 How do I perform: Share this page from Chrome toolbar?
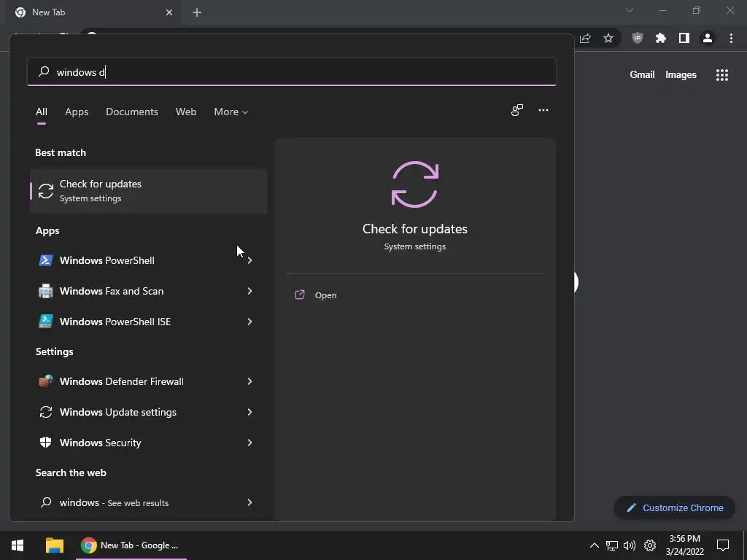585,39
